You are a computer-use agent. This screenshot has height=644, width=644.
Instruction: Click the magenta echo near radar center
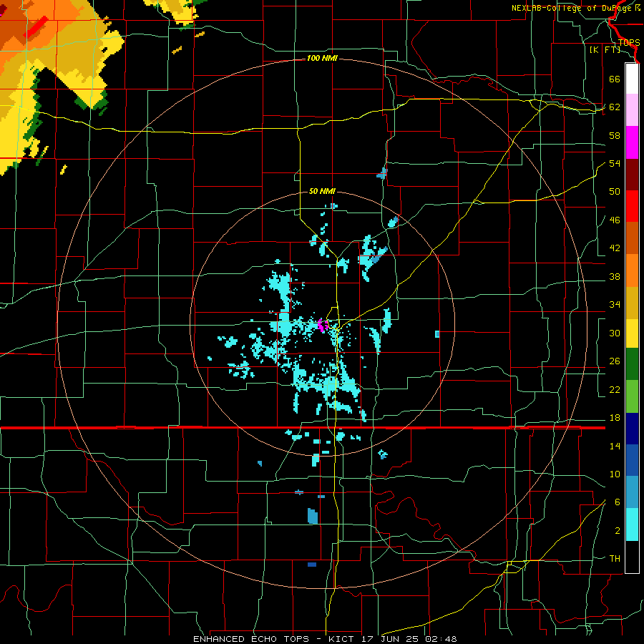coord(322,326)
